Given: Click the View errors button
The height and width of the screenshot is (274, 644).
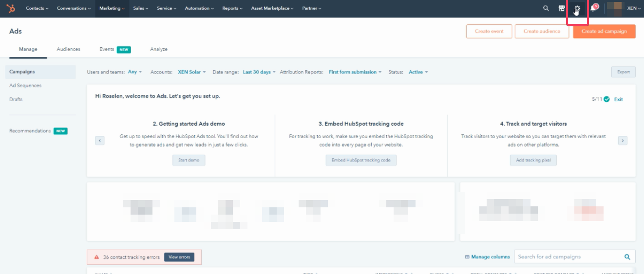Looking at the screenshot, I should pos(179,257).
